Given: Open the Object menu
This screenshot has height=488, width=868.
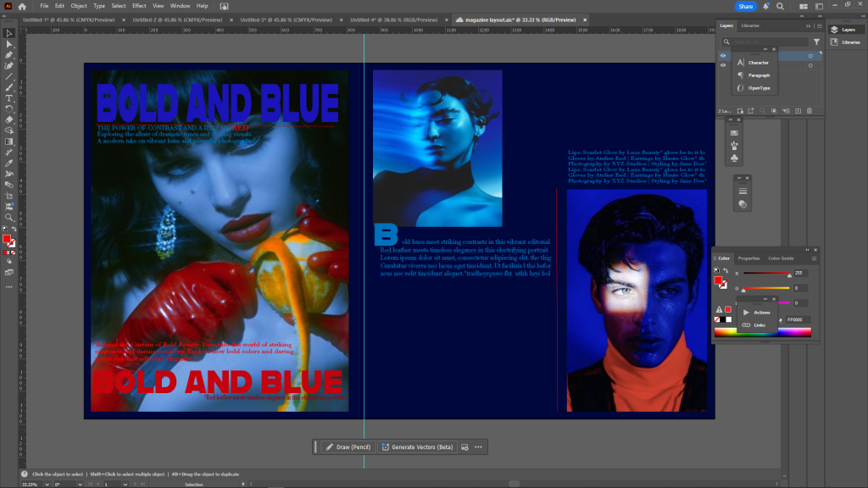Looking at the screenshot, I should click(x=78, y=6).
